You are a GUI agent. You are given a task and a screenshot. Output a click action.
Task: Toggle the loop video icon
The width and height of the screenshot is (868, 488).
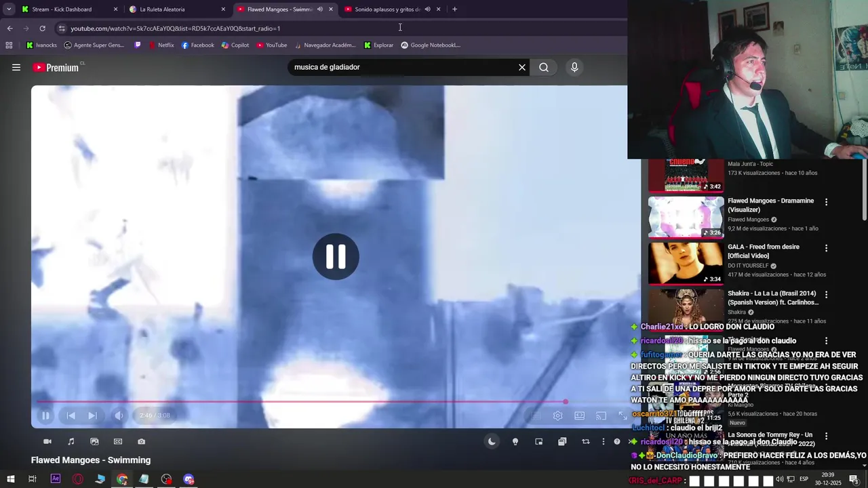tap(585, 441)
